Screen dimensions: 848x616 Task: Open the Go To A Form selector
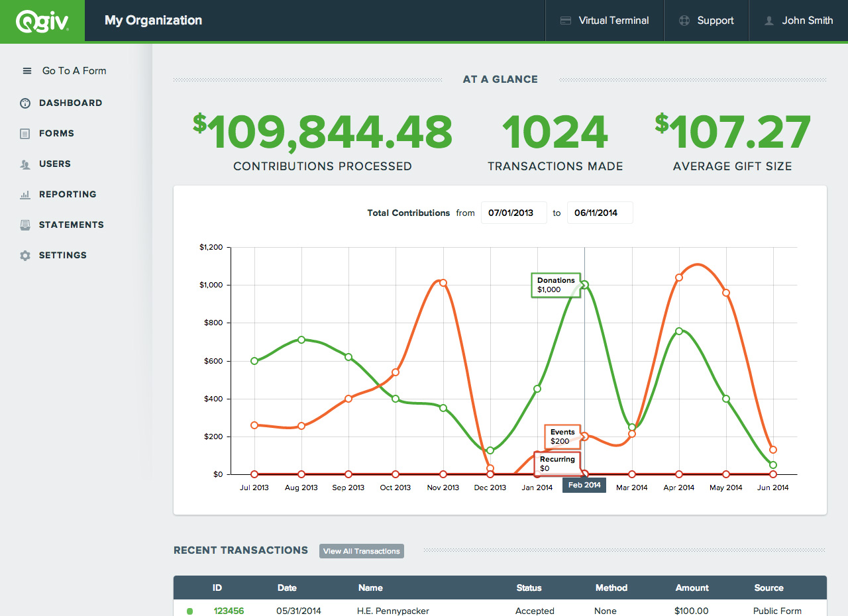pyautogui.click(x=74, y=71)
